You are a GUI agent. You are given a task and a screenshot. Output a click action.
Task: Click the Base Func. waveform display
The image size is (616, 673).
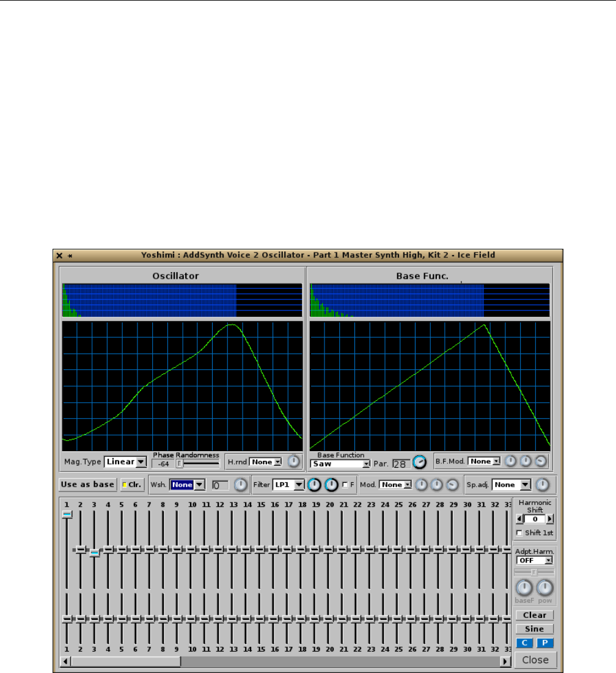(430, 386)
